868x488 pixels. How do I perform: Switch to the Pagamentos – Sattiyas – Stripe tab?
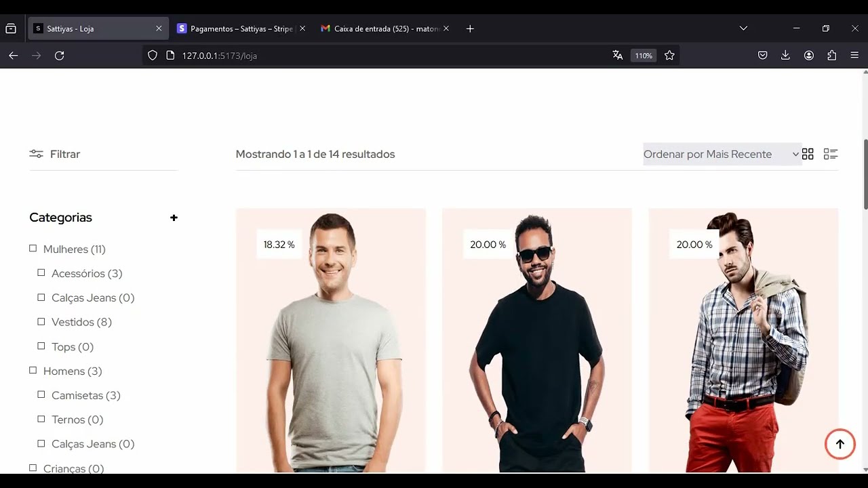[x=241, y=28]
